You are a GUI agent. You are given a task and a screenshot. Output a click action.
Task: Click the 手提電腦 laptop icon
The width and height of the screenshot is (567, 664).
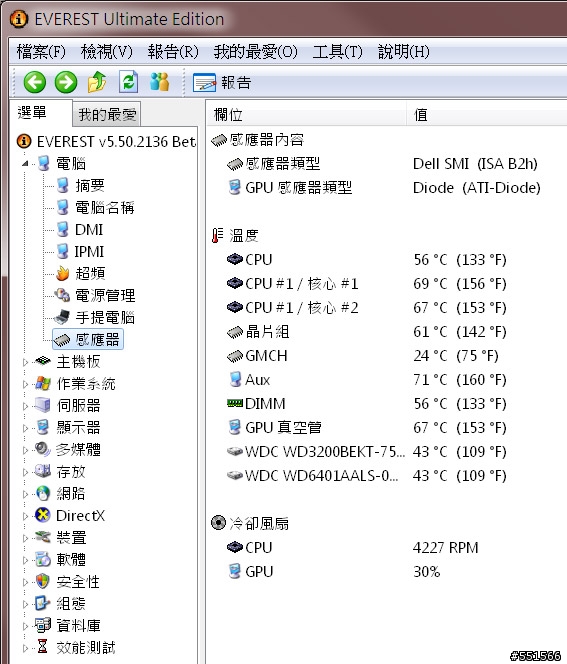pos(63,317)
